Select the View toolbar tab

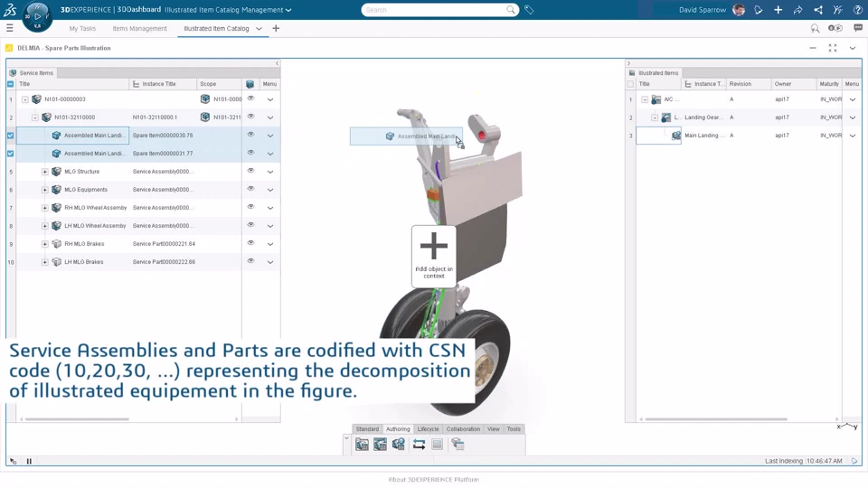pos(494,428)
